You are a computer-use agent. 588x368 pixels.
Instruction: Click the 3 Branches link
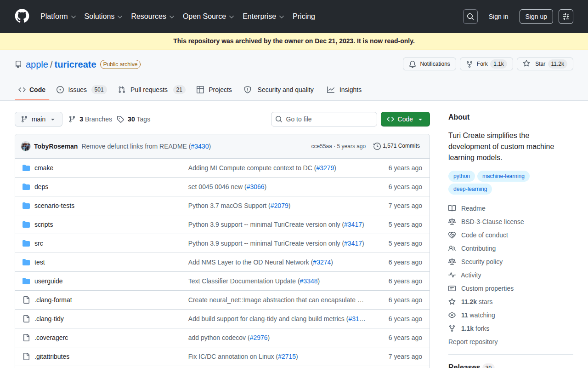click(90, 119)
